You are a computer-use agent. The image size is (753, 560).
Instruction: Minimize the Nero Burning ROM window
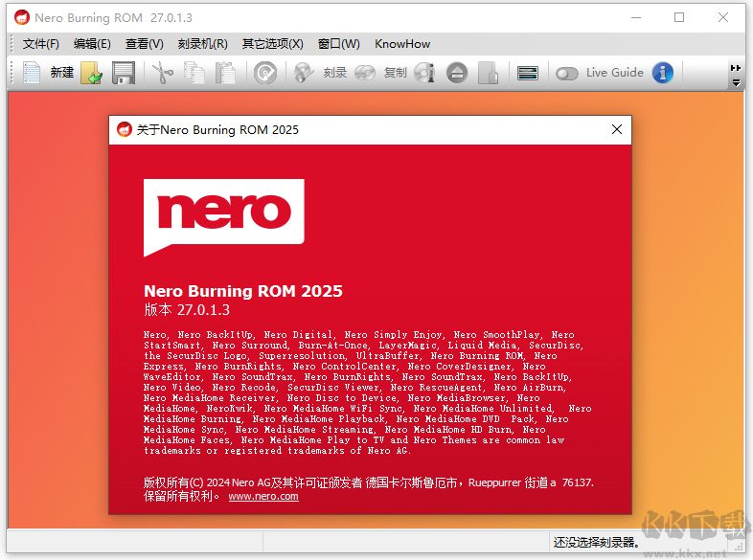tap(636, 18)
